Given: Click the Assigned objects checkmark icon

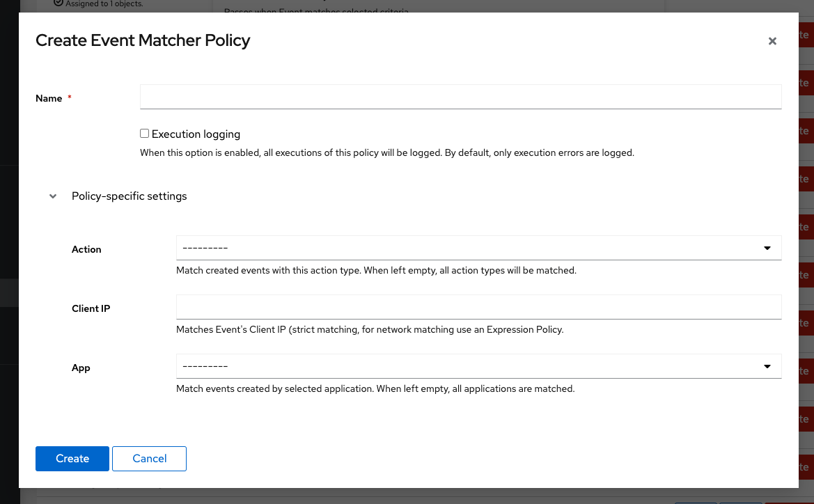Looking at the screenshot, I should (58, 3).
